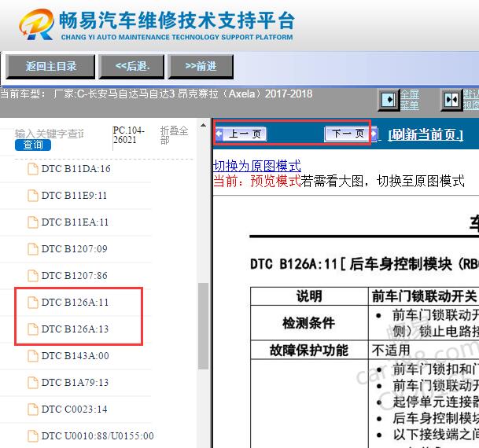The width and height of the screenshot is (479, 448).
Task: Open DTC B1207:86 tree entry
Action: pos(74,276)
